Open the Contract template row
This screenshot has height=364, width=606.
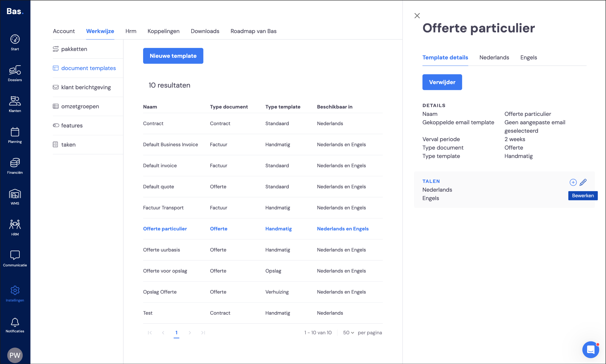(x=263, y=124)
